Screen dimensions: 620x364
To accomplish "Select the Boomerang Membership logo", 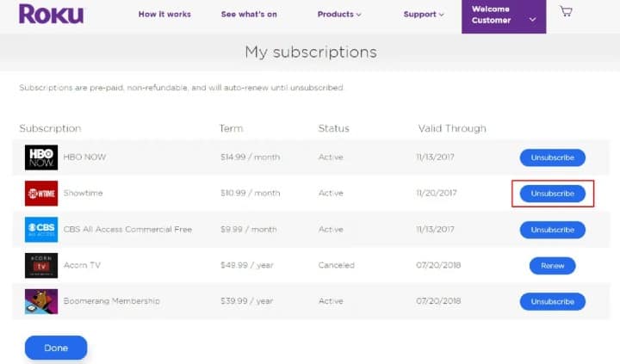I will 41,301.
